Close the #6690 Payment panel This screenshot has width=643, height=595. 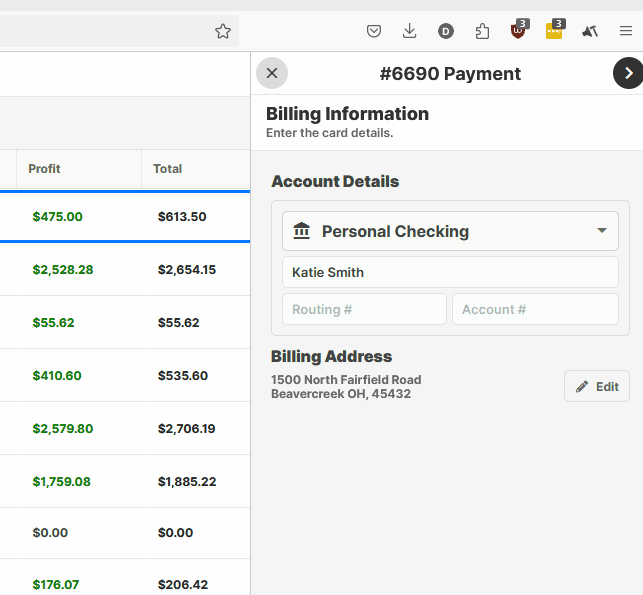272,73
